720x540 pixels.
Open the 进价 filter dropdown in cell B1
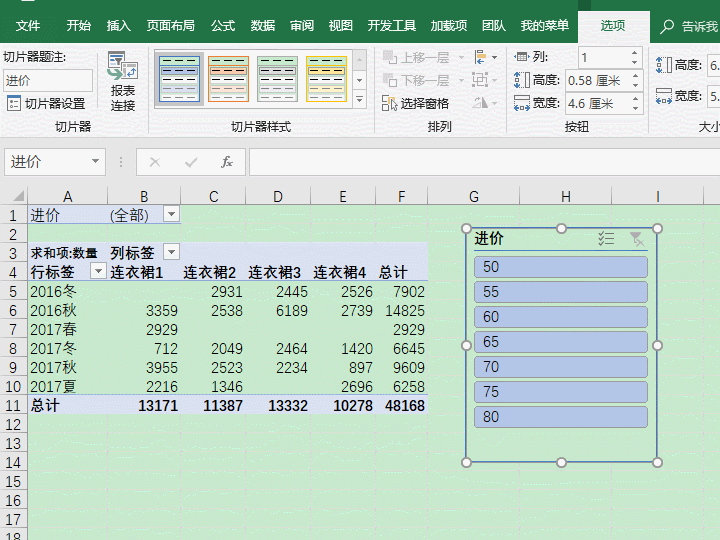(171, 215)
